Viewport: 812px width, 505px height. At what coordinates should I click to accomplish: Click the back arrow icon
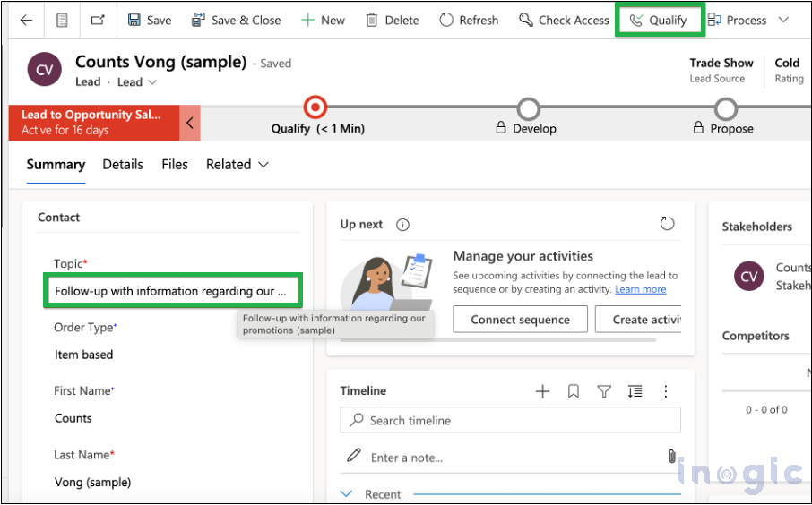pos(26,20)
